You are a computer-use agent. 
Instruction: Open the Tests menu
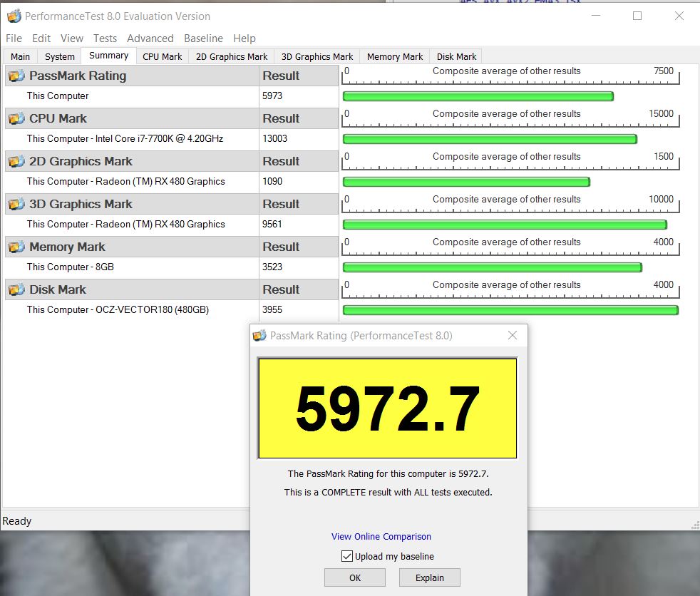pos(105,38)
